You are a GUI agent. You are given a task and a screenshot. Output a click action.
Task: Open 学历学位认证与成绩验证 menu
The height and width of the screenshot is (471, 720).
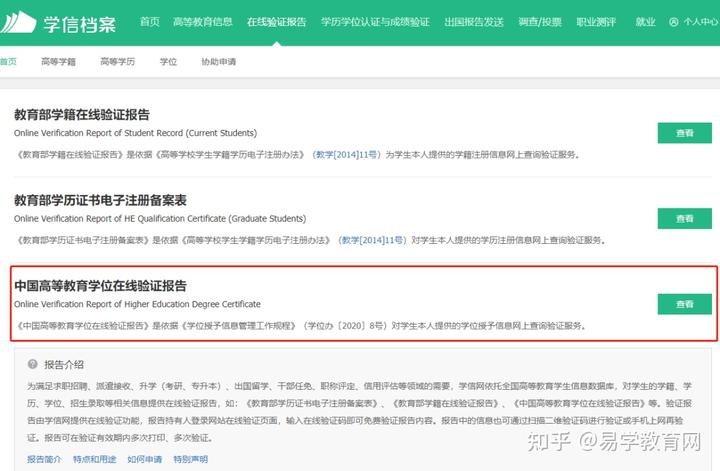pos(375,22)
